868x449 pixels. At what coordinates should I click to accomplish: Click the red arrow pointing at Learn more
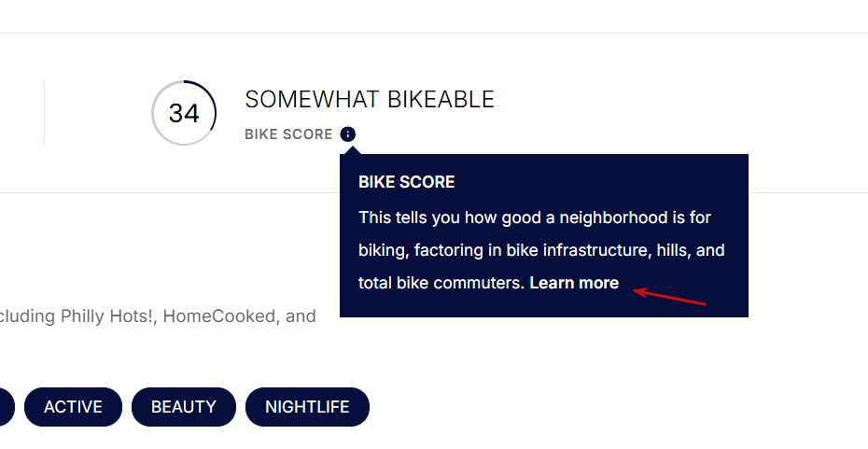pos(670,297)
